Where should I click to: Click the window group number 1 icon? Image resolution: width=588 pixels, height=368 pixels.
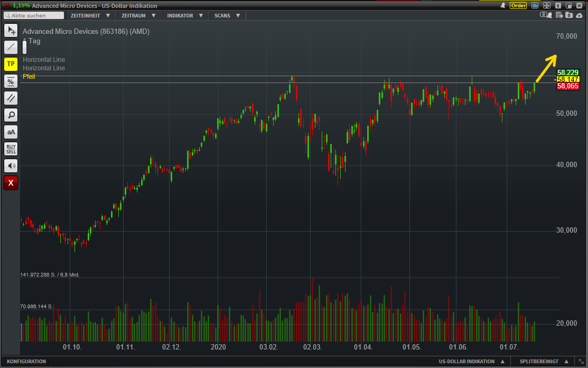click(x=558, y=6)
